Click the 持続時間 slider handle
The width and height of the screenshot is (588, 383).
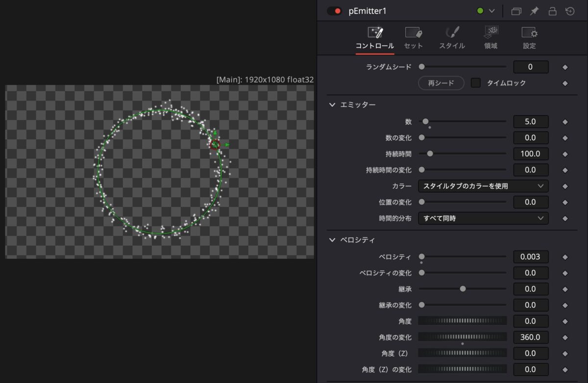coord(430,153)
